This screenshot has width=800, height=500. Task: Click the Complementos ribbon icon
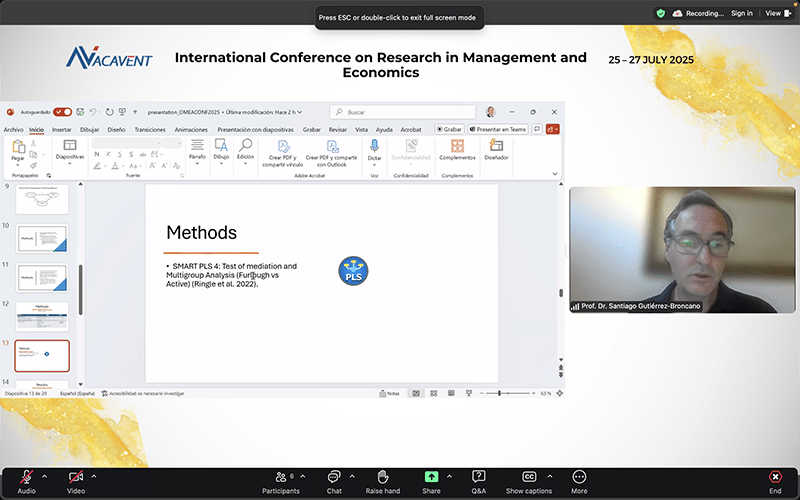point(457,146)
